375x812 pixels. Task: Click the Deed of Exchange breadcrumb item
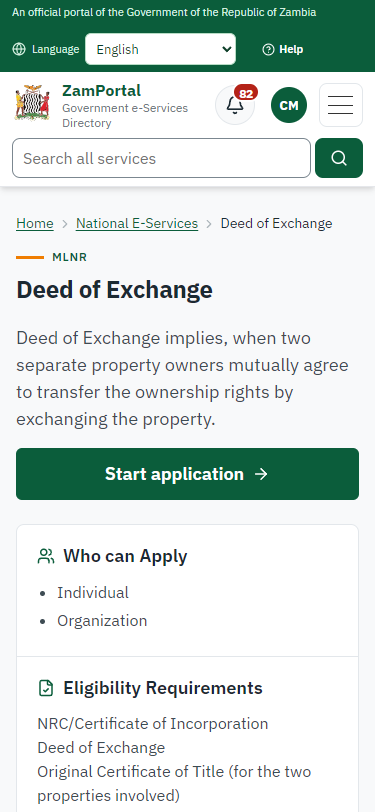(x=277, y=223)
